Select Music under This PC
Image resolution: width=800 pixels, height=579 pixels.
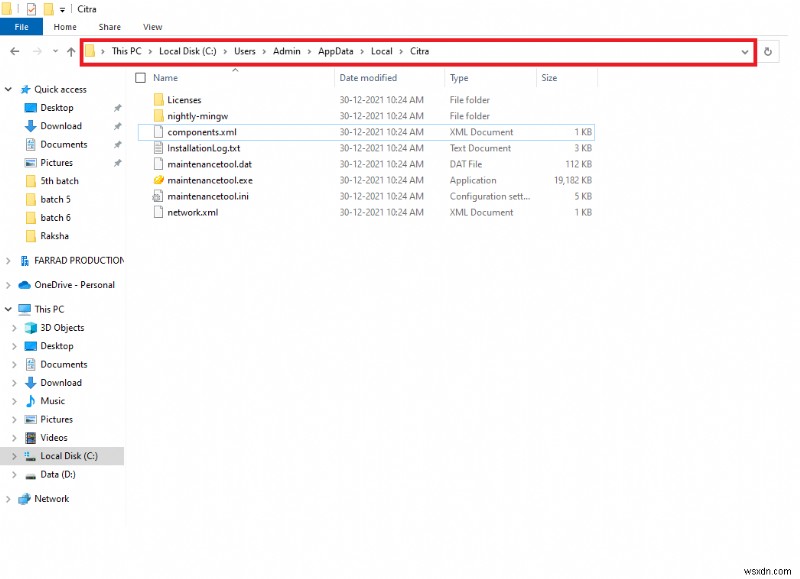pos(53,401)
